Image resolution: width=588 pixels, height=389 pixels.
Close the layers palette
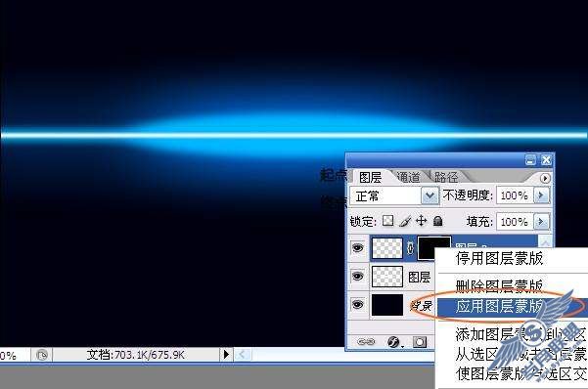(546, 160)
